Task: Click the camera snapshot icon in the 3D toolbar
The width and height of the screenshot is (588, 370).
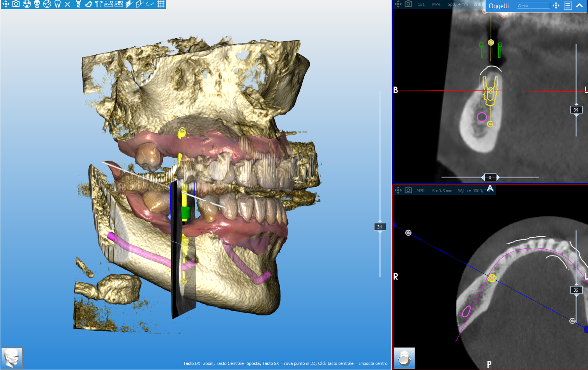Action: coord(16,4)
